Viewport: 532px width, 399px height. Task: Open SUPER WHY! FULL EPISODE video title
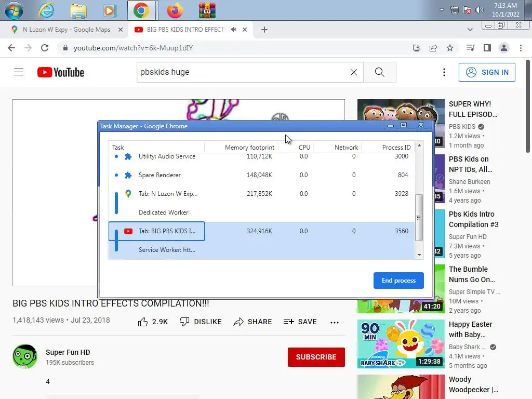473,109
